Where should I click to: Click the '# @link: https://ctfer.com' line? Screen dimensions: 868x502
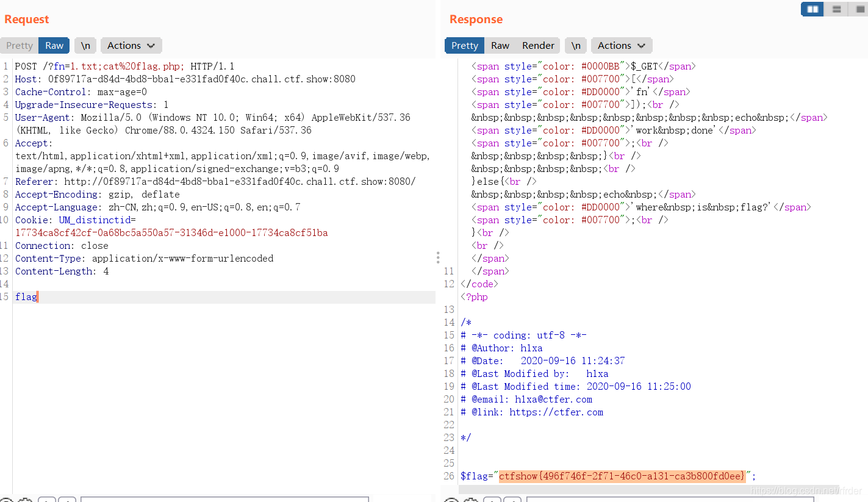click(532, 412)
